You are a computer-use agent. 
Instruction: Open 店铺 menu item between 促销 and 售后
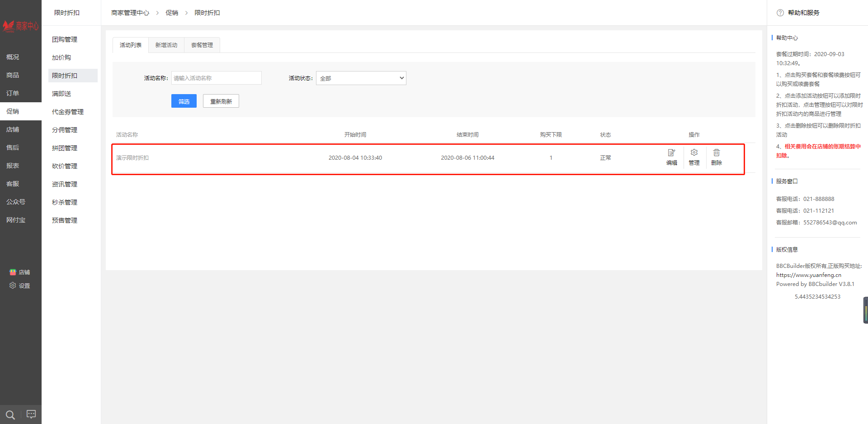pos(21,129)
